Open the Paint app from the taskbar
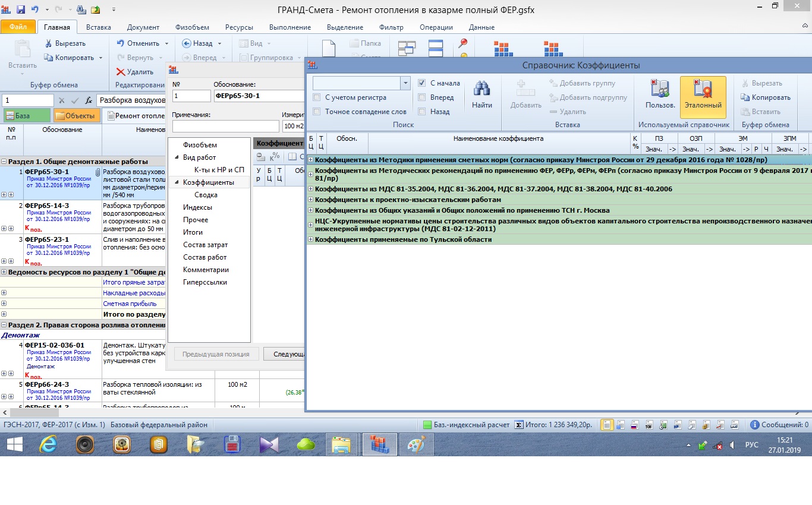 (x=416, y=444)
